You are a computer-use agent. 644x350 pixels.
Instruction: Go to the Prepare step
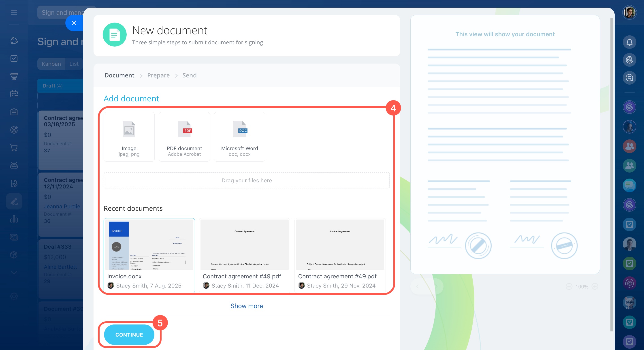[158, 75]
